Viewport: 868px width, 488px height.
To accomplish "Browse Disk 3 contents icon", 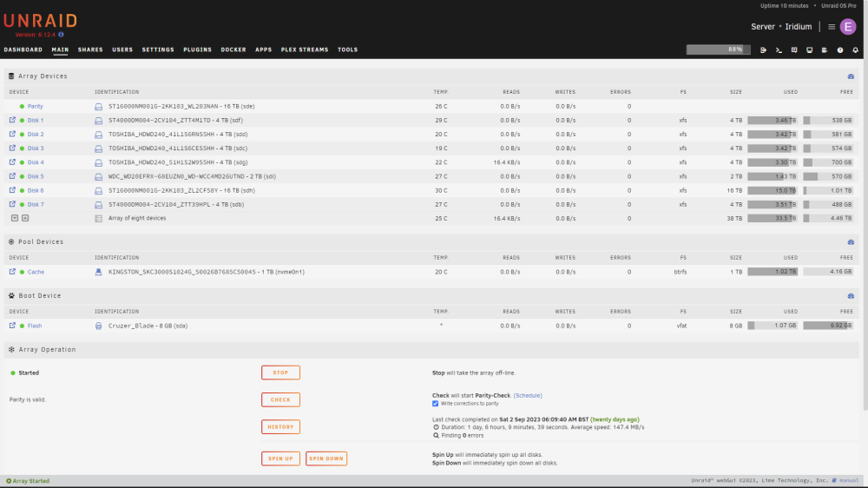I will click(12, 148).
